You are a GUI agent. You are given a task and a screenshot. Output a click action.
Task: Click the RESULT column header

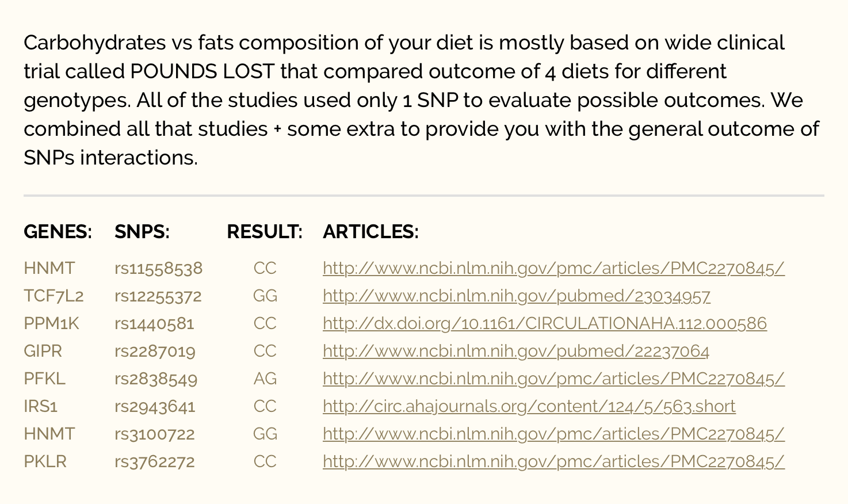tap(264, 231)
